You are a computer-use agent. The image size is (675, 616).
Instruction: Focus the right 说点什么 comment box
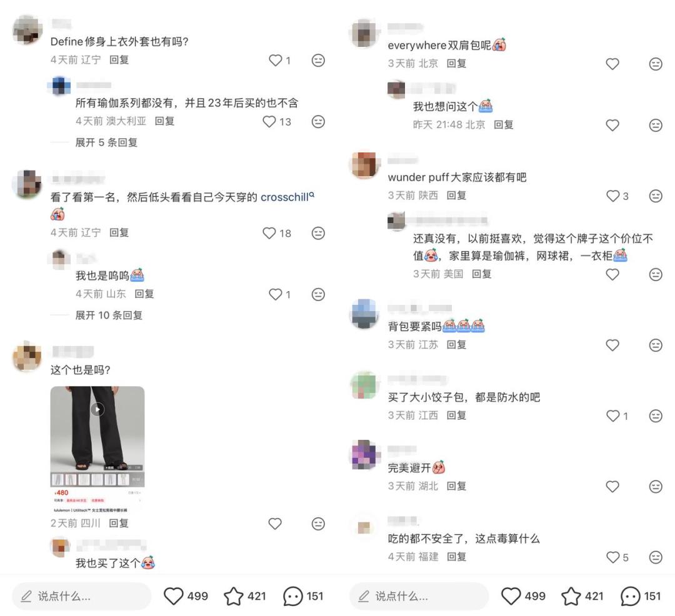(419, 596)
